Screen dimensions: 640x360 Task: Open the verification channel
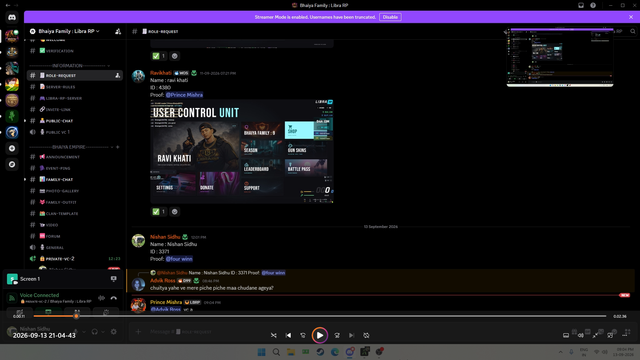point(75,51)
